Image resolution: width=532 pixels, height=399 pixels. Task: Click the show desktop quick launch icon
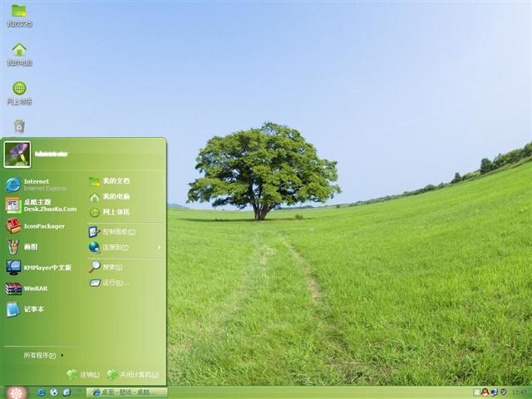(66, 392)
